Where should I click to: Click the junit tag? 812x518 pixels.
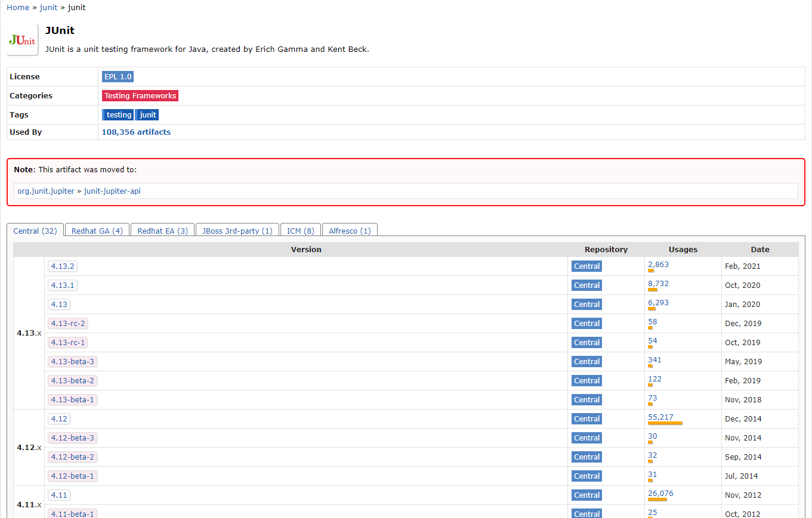(147, 115)
